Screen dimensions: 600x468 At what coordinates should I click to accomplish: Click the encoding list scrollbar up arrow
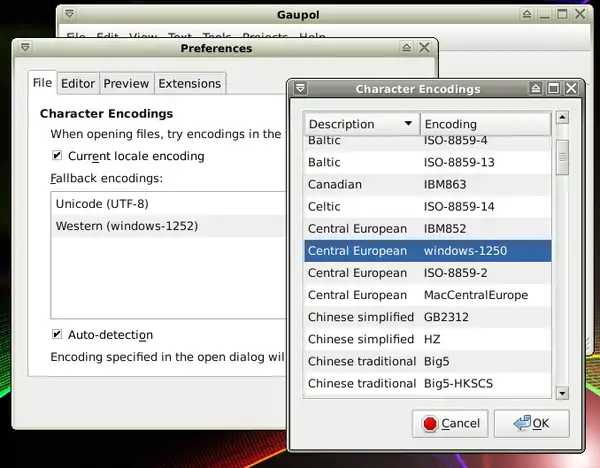[x=562, y=118]
